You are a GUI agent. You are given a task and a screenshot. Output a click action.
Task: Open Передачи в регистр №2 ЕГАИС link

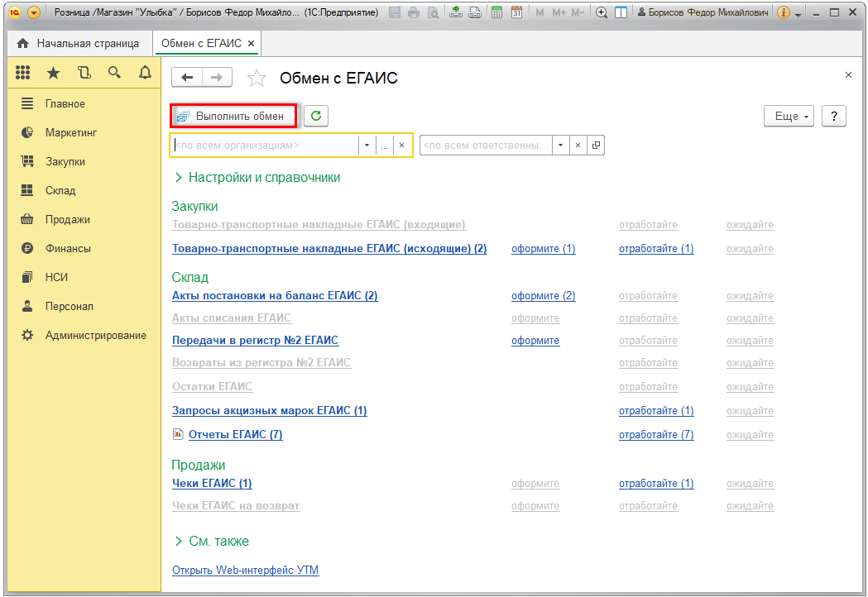(255, 341)
